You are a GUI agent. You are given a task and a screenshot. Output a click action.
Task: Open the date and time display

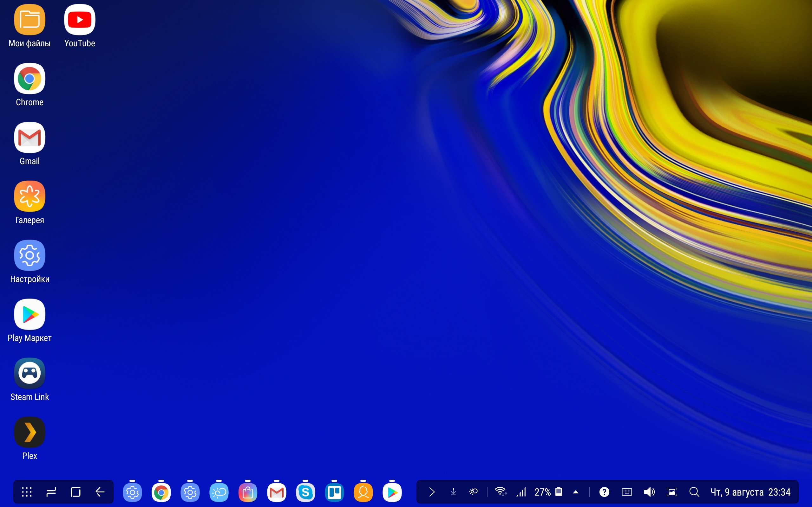pyautogui.click(x=750, y=492)
